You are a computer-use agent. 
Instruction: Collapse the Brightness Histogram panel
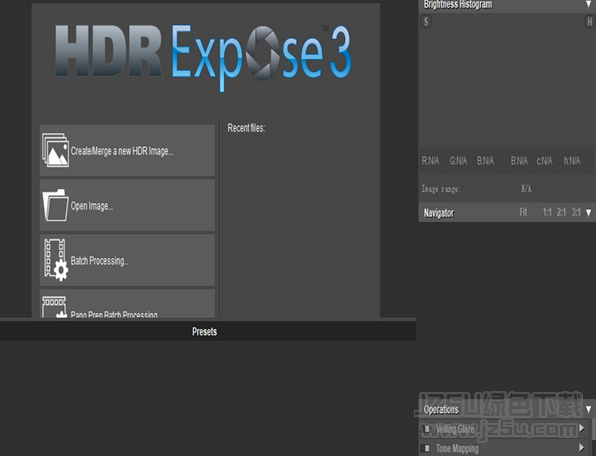[588, 5]
